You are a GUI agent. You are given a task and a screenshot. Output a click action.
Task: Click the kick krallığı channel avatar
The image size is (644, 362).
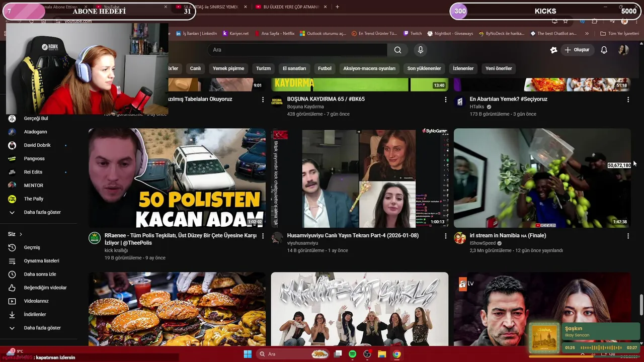click(x=95, y=238)
